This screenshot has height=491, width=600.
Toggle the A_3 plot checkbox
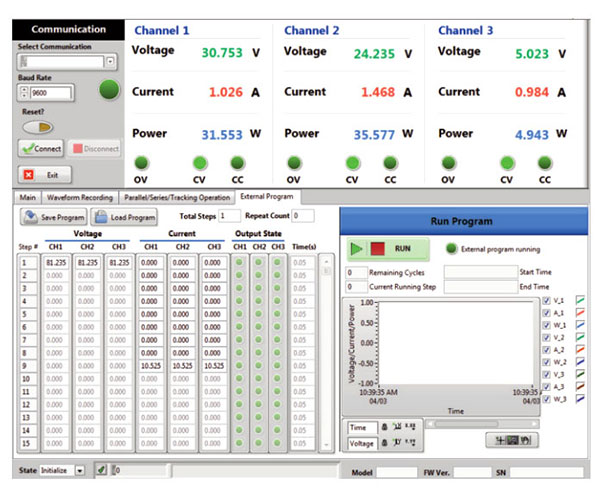(546, 387)
